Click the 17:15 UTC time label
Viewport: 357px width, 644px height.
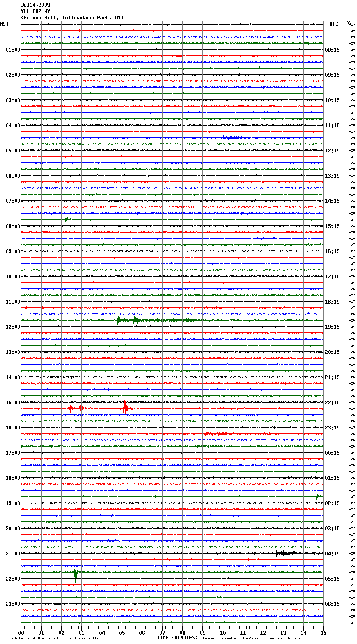(332, 277)
